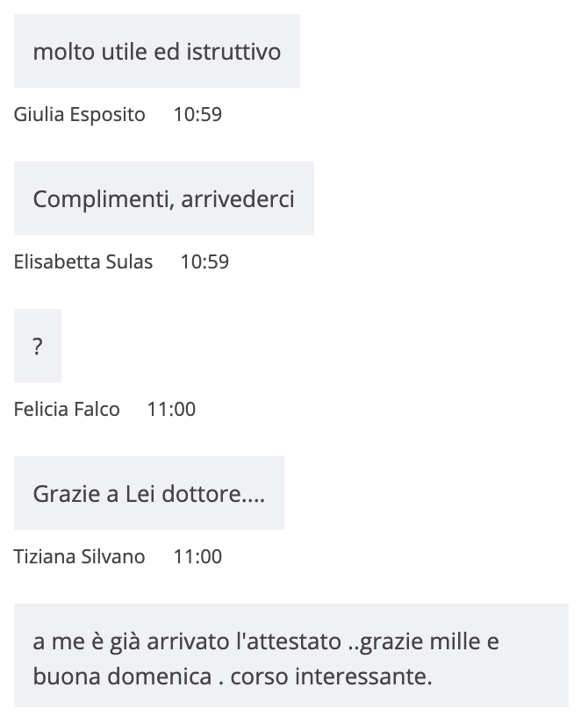Screen dimensions: 588x716
Task: Select sender name Giulia Esposito
Action: (80, 114)
